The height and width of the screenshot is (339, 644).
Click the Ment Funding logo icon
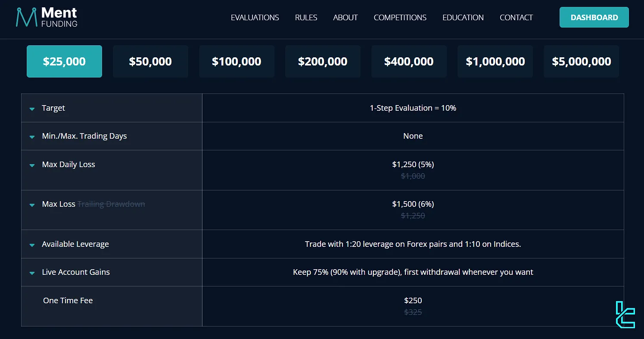coord(26,17)
